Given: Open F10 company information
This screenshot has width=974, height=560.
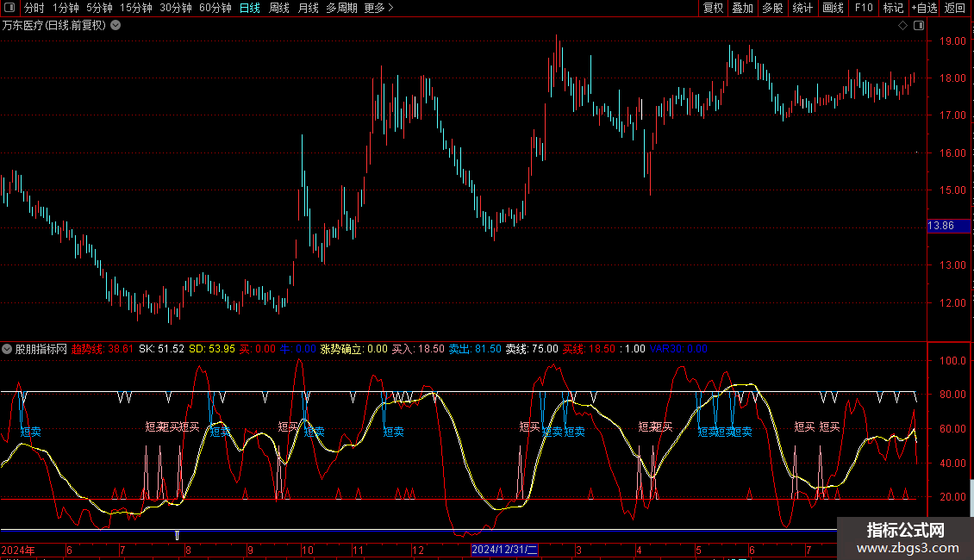Looking at the screenshot, I should [x=864, y=8].
